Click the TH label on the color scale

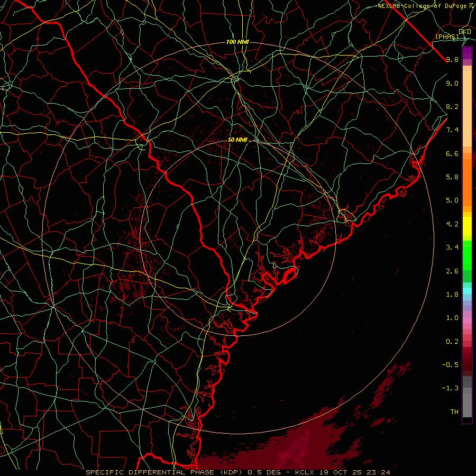coord(454,412)
